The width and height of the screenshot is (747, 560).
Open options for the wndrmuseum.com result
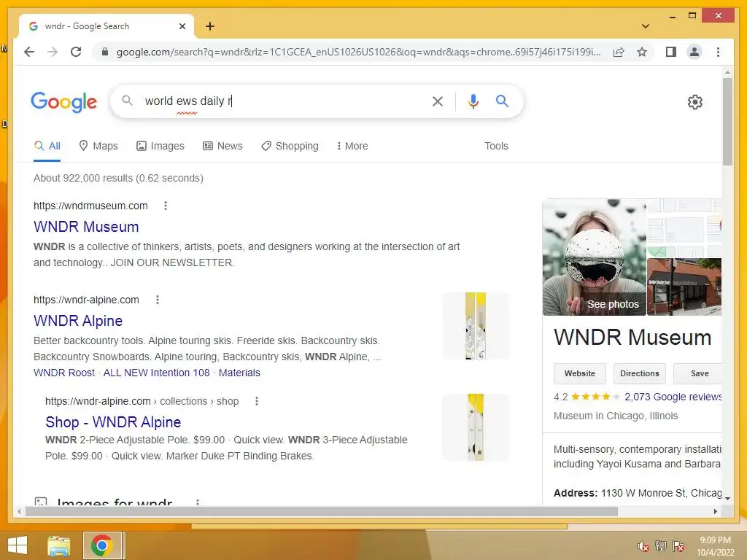pyautogui.click(x=166, y=206)
